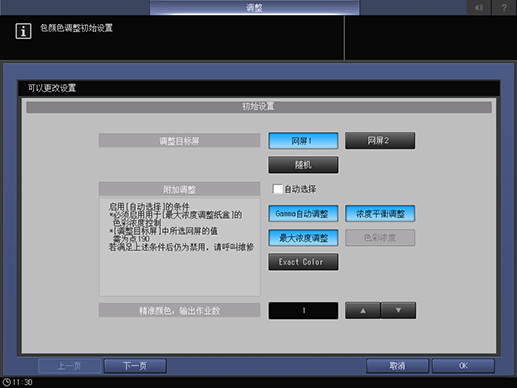Click the 精准颜色, 输出作业数 label
Viewport: 517px width, 388px height.
(179, 310)
